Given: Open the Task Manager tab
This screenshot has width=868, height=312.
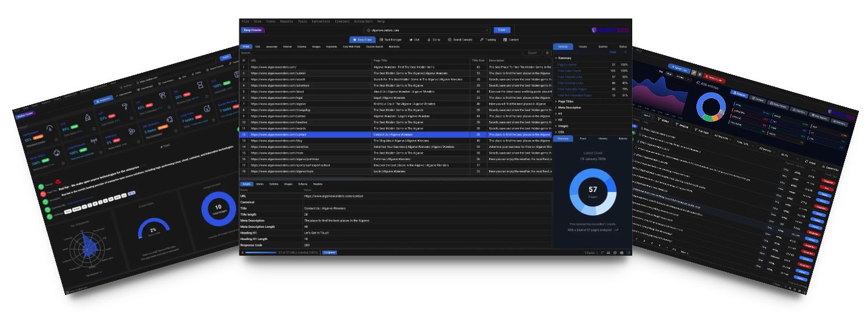Looking at the screenshot, I should tap(392, 39).
